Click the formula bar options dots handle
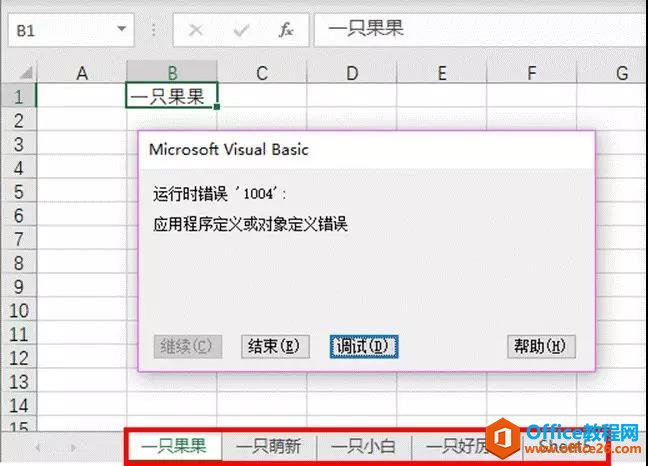648x466 pixels. [x=154, y=30]
